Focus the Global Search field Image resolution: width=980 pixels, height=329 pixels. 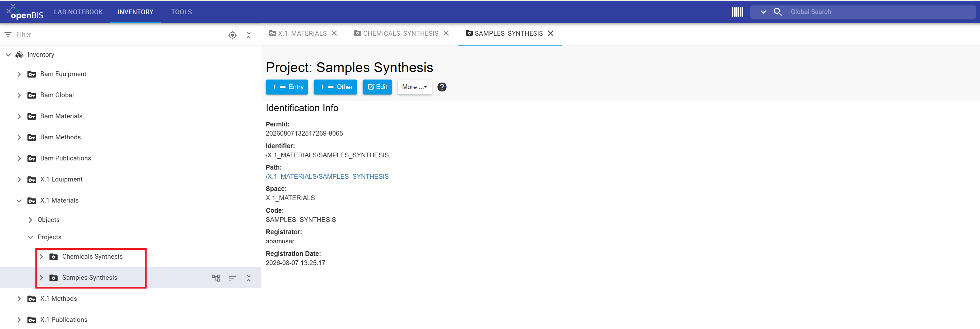coord(881,12)
